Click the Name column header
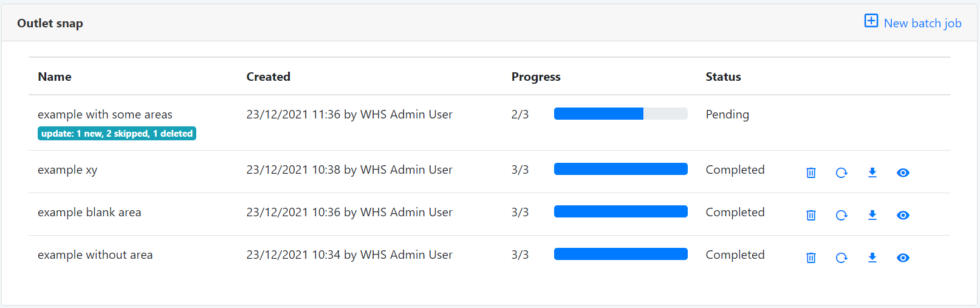 click(x=55, y=77)
